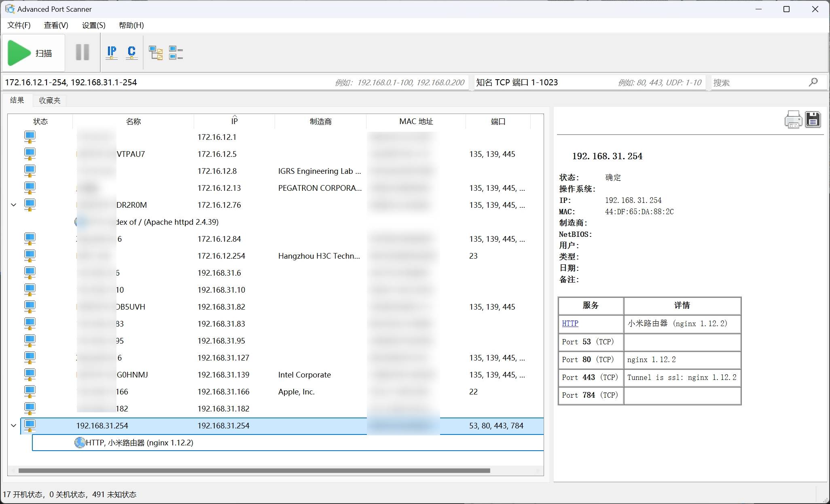This screenshot has width=830, height=504.
Task: Click the class C subnet icon
Action: (131, 53)
